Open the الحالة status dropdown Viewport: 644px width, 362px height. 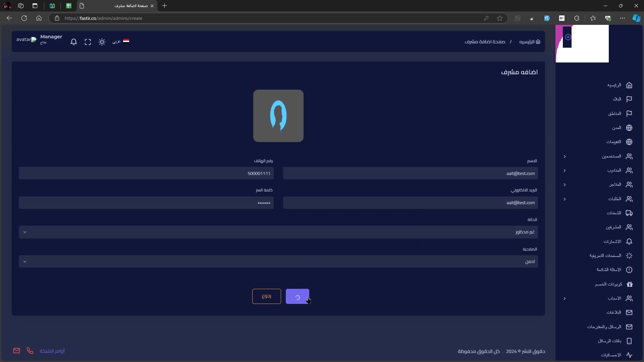coord(278,232)
